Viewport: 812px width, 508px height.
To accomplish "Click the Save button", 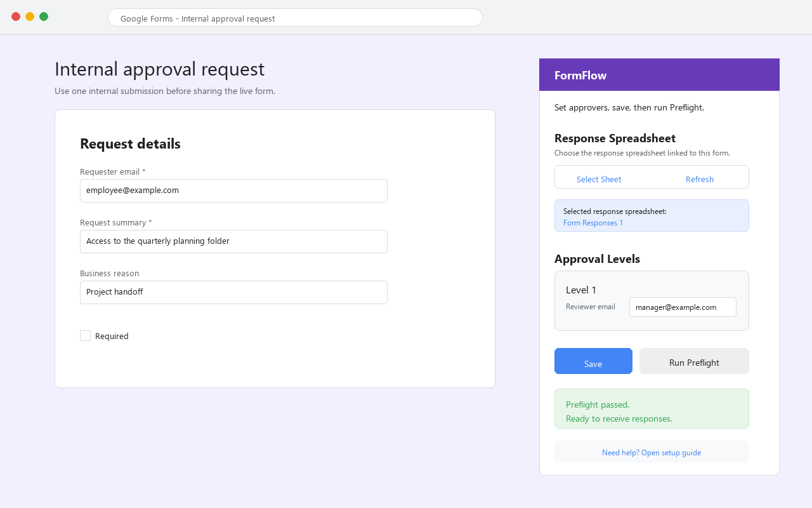I will pos(593,361).
